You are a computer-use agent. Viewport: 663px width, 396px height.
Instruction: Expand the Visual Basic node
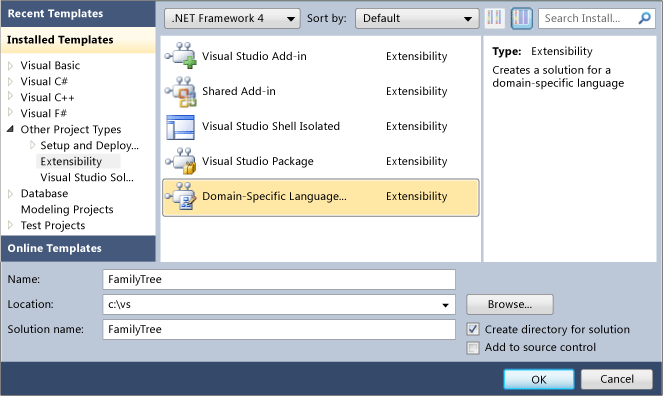pyautogui.click(x=11, y=66)
